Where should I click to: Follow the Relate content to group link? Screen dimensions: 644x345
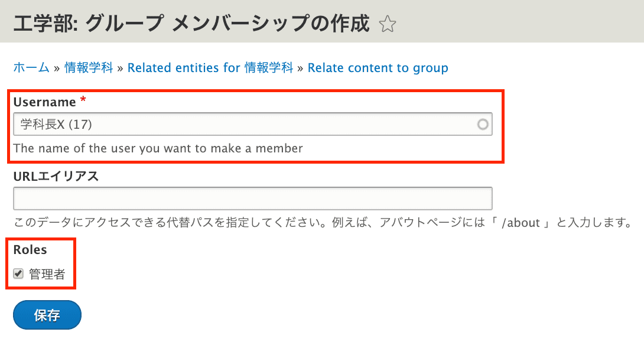[x=378, y=68]
